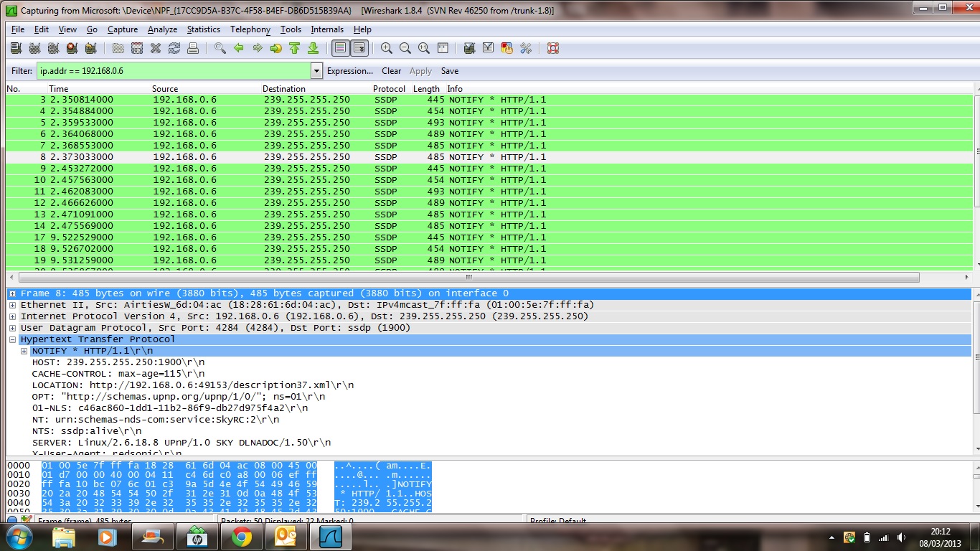Collapse Hypertext Transfer Protocol node
980x551 pixels.
pyautogui.click(x=12, y=339)
